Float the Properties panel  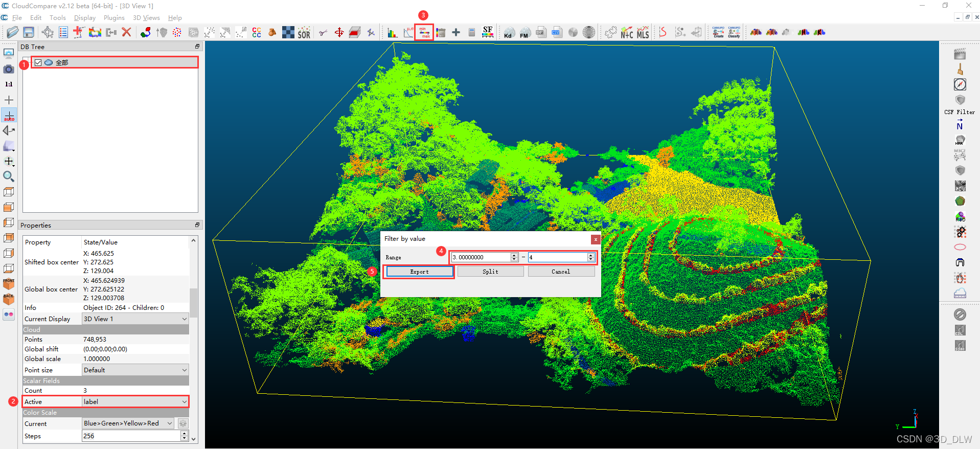pyautogui.click(x=197, y=225)
